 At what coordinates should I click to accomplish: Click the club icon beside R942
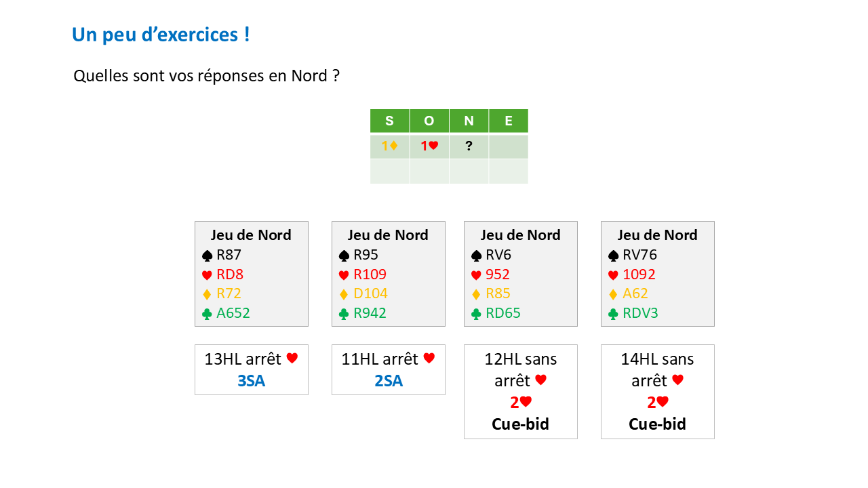(x=344, y=314)
